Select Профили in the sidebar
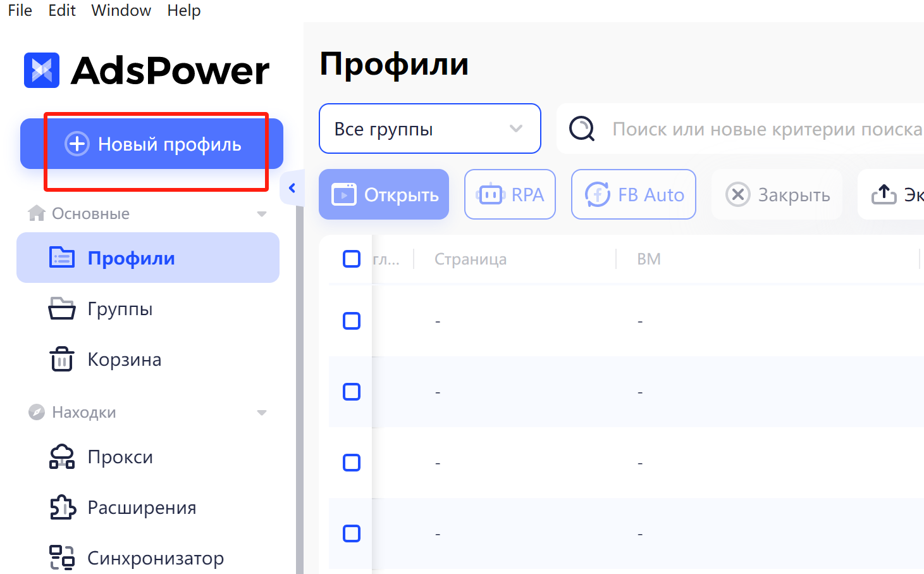The height and width of the screenshot is (574, 924). coord(148,258)
